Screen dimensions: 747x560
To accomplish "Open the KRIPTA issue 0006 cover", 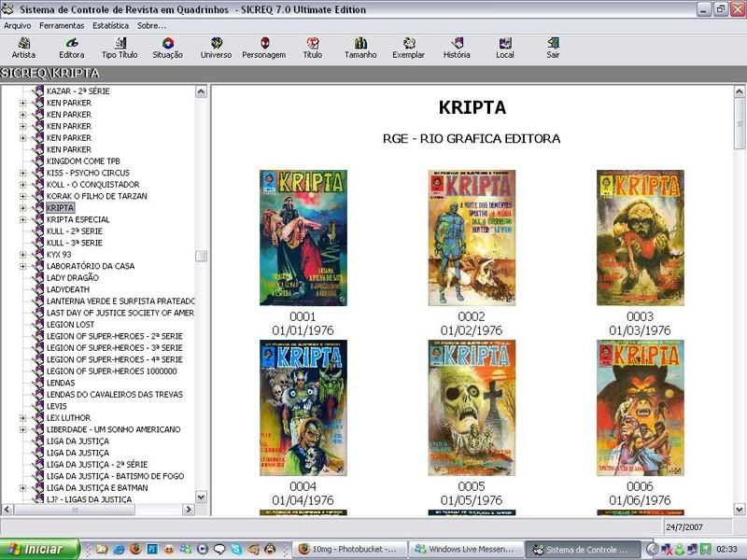I will coord(641,408).
